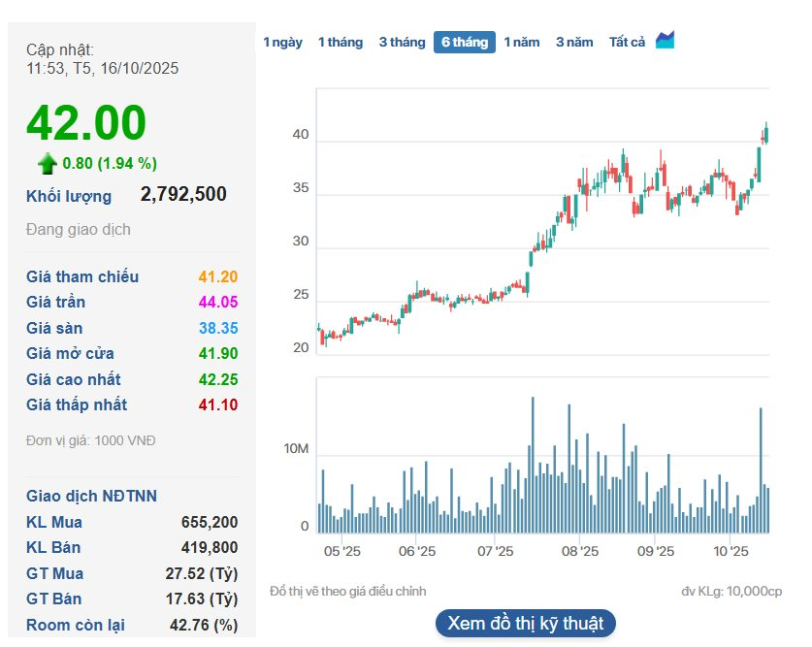This screenshot has height=647, width=812.
Task: Change chart period to 1 năm
Action: coord(521,42)
